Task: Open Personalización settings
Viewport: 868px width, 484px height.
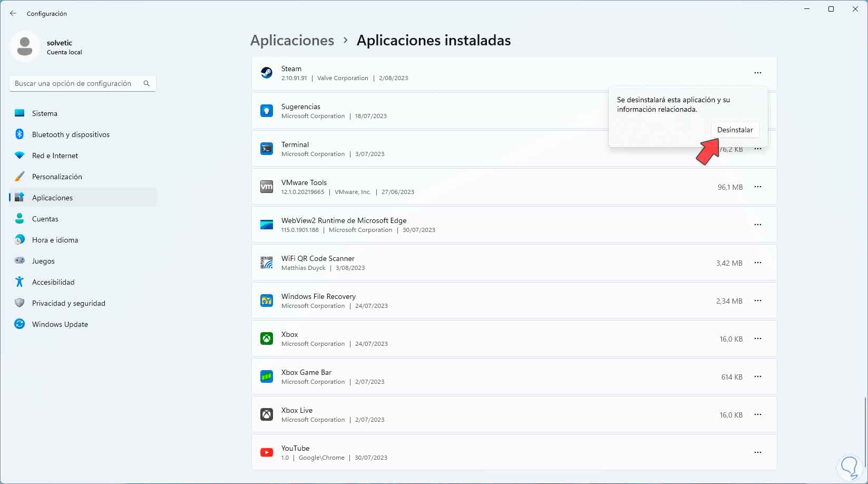Action: [83, 177]
